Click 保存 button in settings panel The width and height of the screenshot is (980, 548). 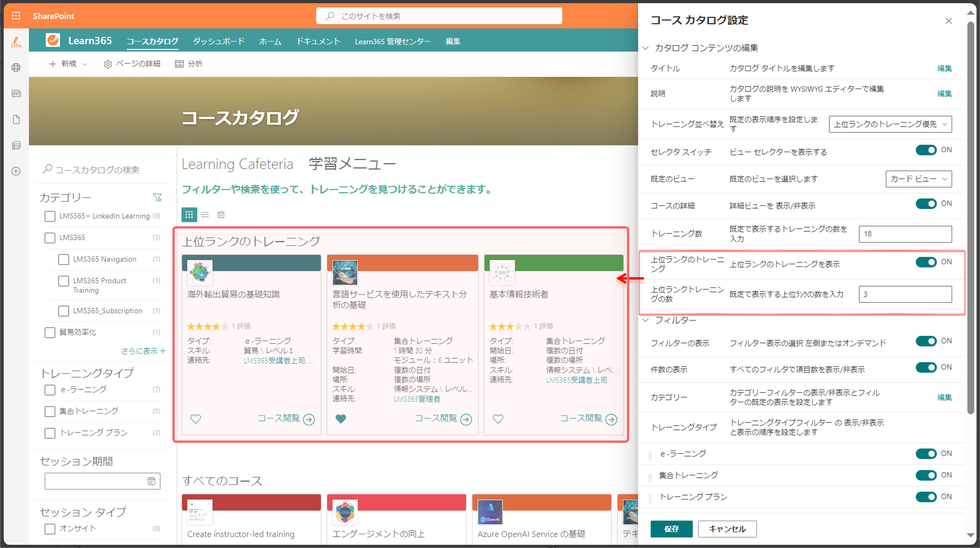click(x=671, y=529)
